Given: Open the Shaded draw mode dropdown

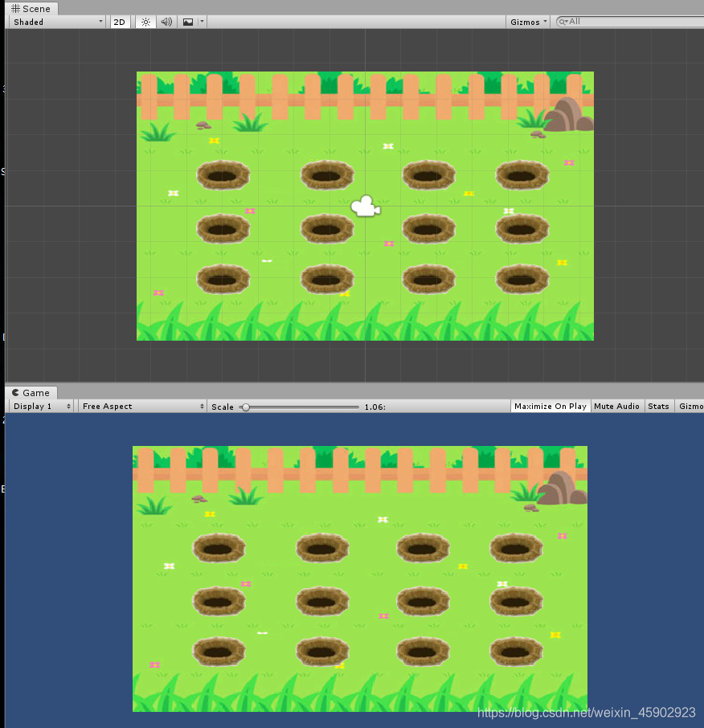Looking at the screenshot, I should 58,22.
